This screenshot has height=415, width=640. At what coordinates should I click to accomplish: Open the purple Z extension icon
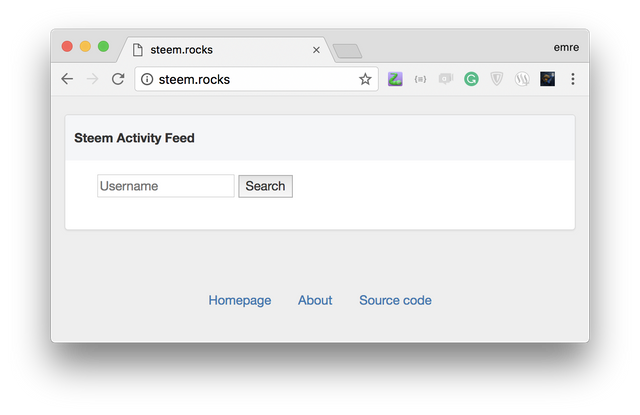395,79
